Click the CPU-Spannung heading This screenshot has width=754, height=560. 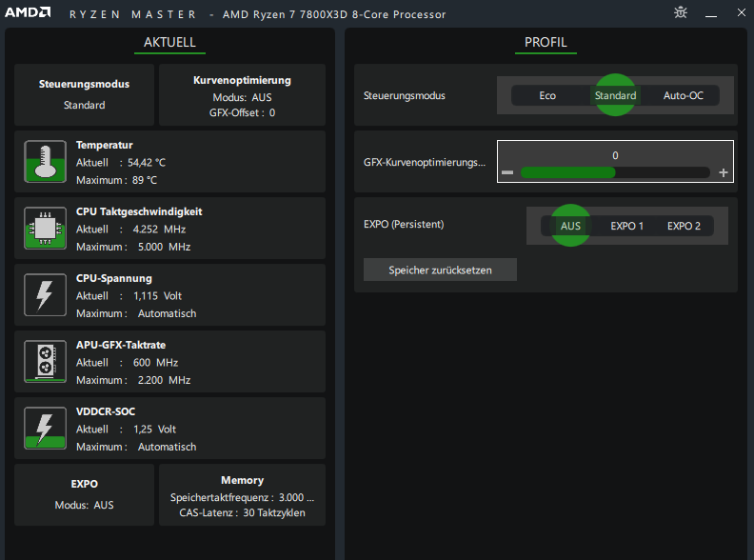114,278
